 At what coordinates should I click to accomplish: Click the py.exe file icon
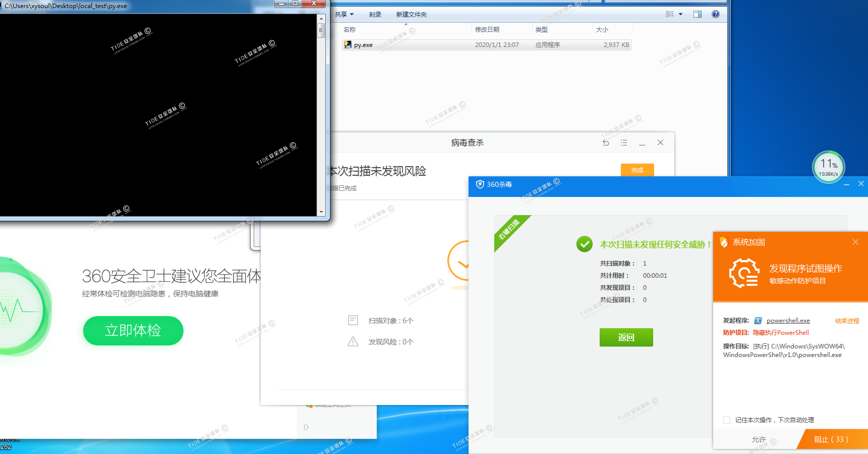click(x=348, y=44)
